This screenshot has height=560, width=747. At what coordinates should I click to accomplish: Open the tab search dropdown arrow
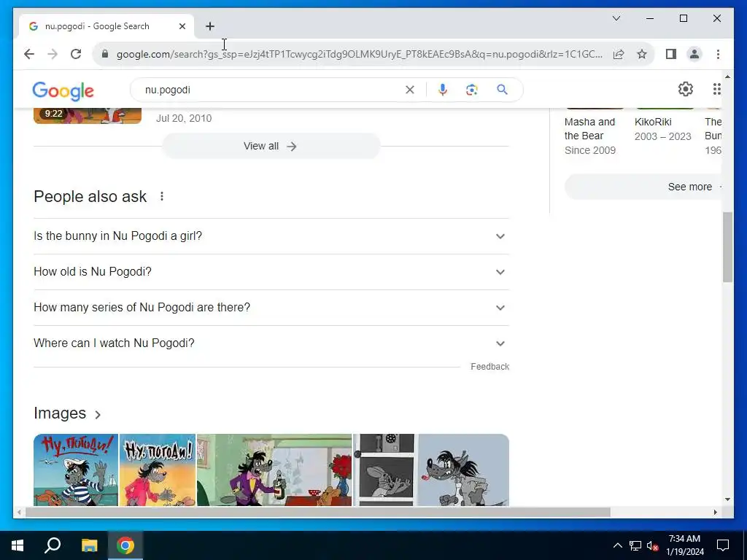[x=616, y=18]
